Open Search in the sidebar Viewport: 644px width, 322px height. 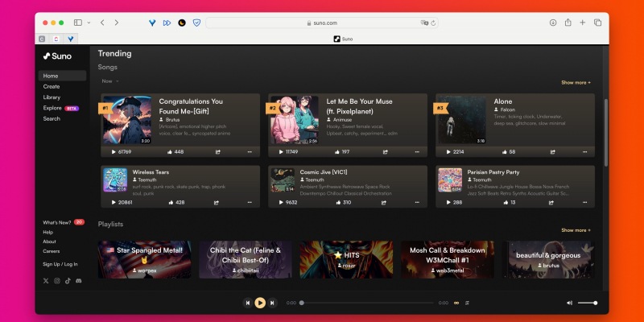tap(52, 118)
